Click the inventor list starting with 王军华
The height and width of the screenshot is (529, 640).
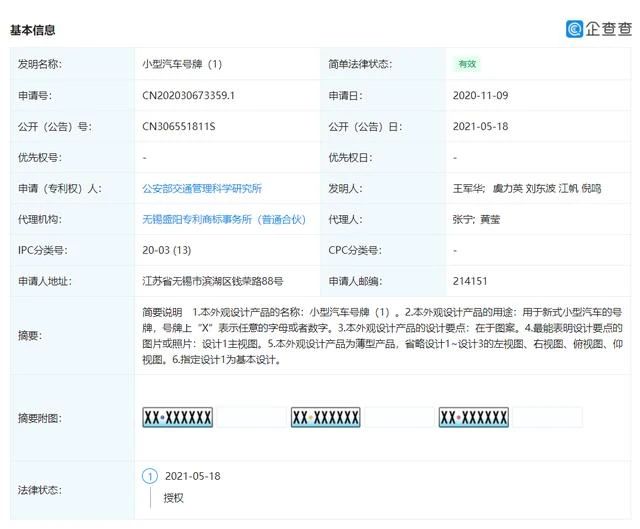[527, 188]
